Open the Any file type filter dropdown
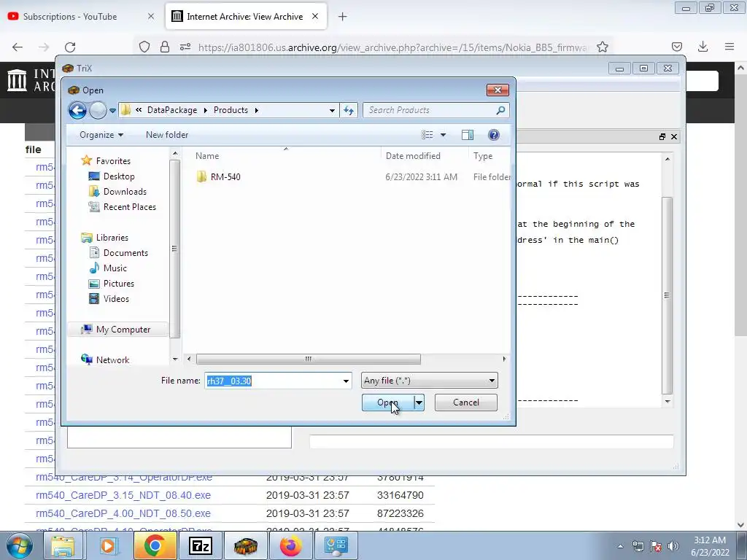Image resolution: width=747 pixels, height=560 pixels. click(x=429, y=381)
